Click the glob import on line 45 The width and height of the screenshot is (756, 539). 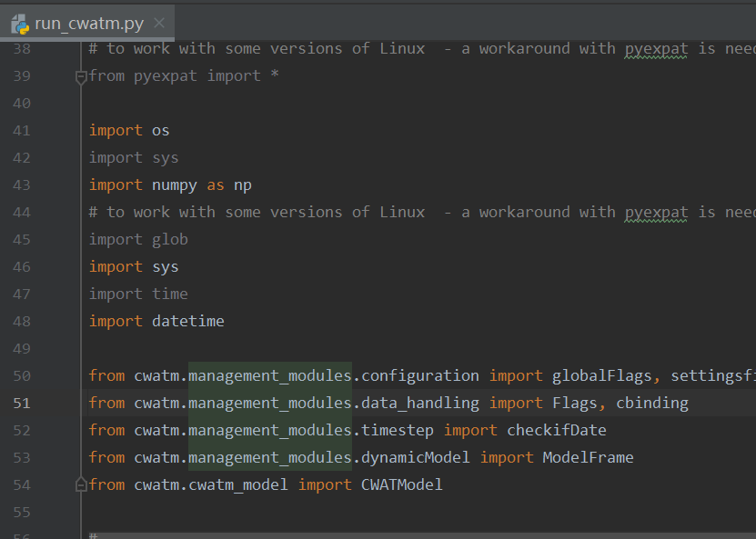tap(169, 239)
